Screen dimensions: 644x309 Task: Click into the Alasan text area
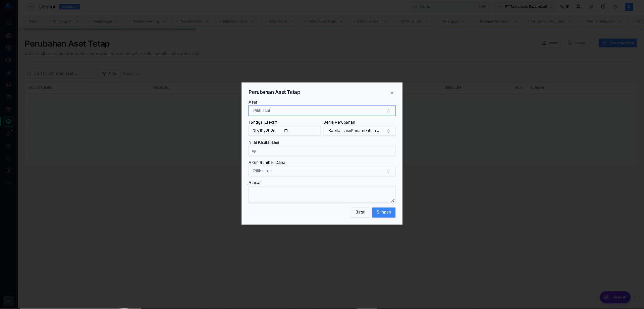(x=322, y=194)
